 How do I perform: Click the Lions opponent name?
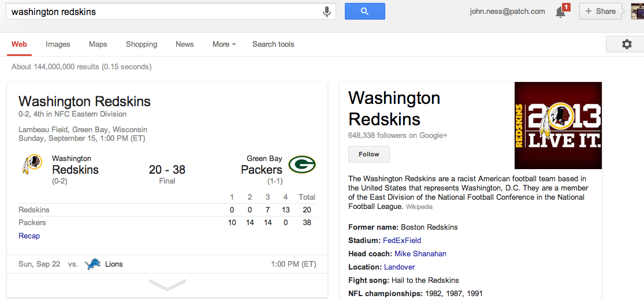[x=114, y=264]
